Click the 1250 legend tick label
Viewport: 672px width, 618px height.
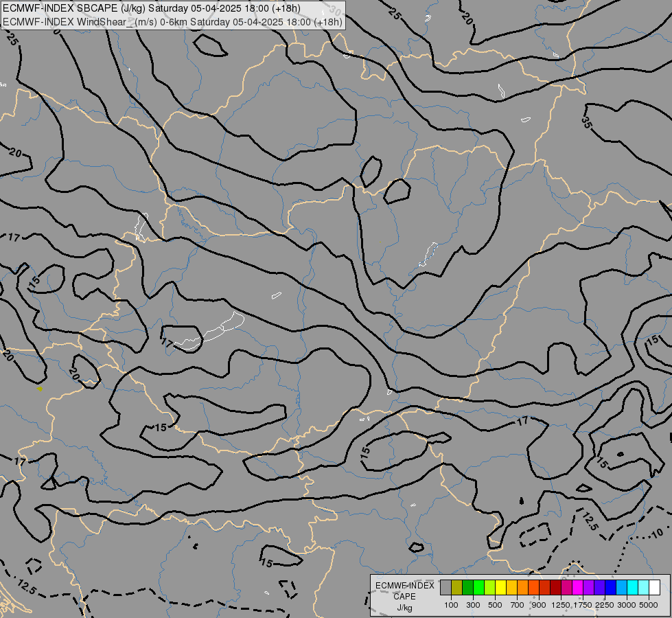click(561, 605)
